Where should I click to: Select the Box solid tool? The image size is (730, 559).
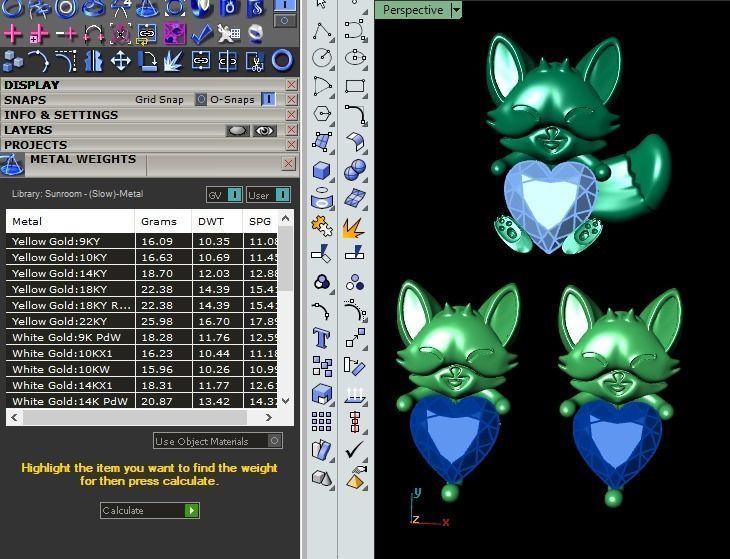click(322, 170)
